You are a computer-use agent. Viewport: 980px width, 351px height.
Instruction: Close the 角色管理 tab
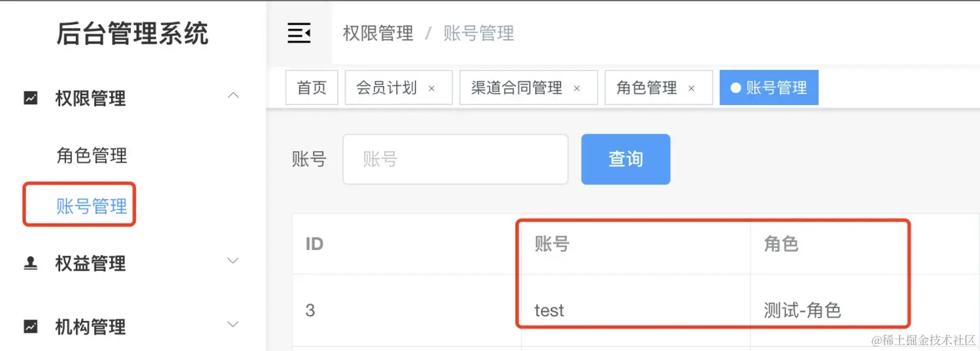pos(691,89)
